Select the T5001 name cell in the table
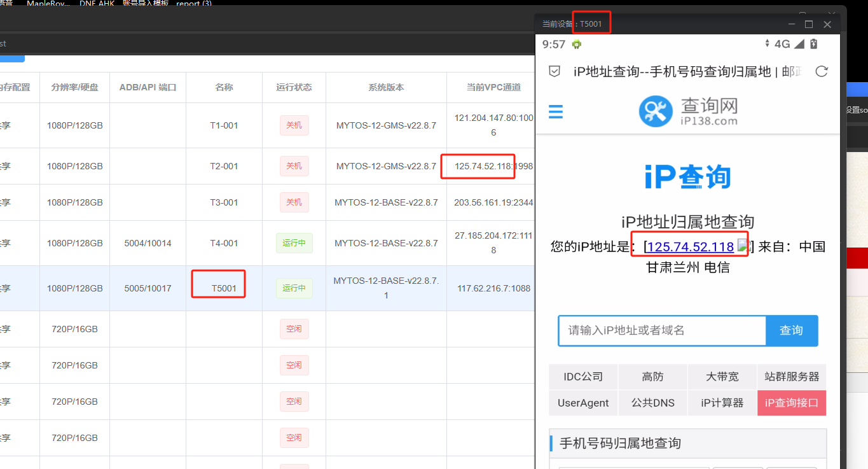This screenshot has width=868, height=469. point(224,288)
